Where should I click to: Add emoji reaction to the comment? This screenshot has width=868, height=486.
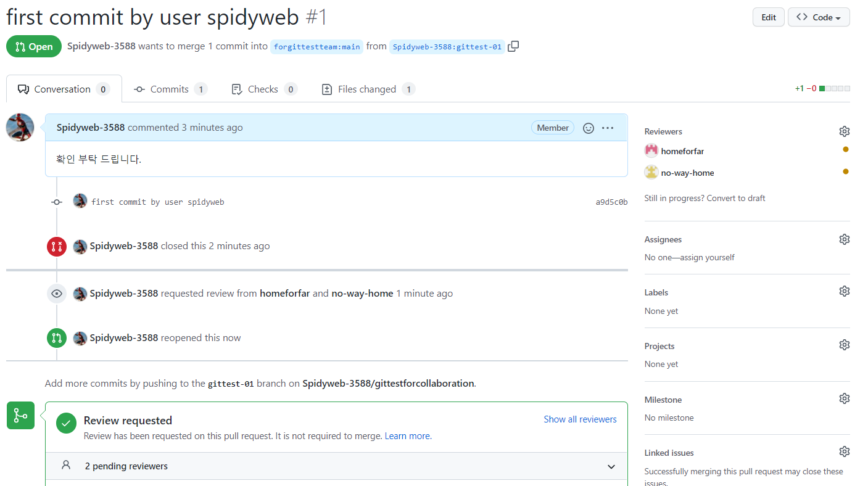point(589,128)
